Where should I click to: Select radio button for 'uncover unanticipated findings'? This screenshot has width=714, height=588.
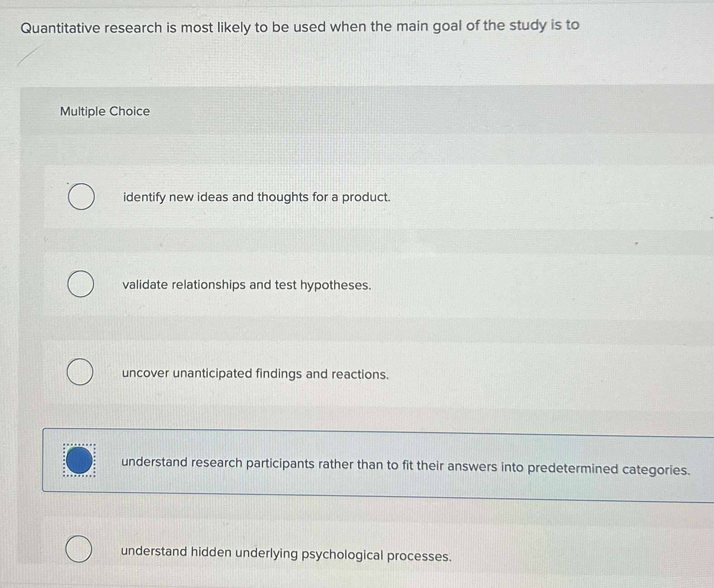[x=79, y=373]
